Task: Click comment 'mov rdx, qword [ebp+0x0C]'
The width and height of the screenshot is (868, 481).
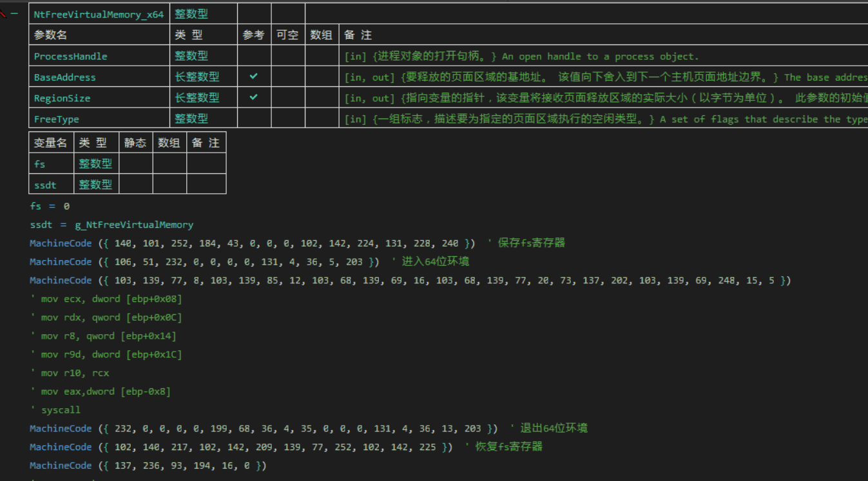Action: click(106, 317)
